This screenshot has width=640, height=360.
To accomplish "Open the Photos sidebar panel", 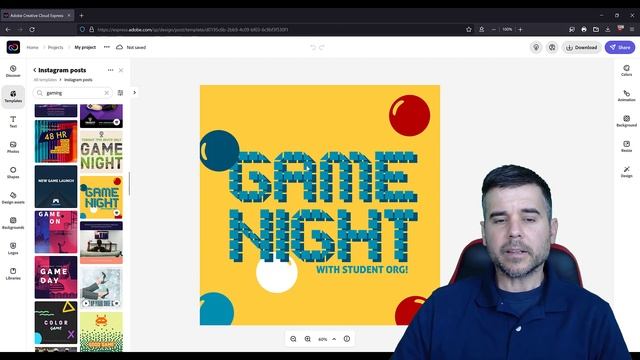I will tap(13, 147).
